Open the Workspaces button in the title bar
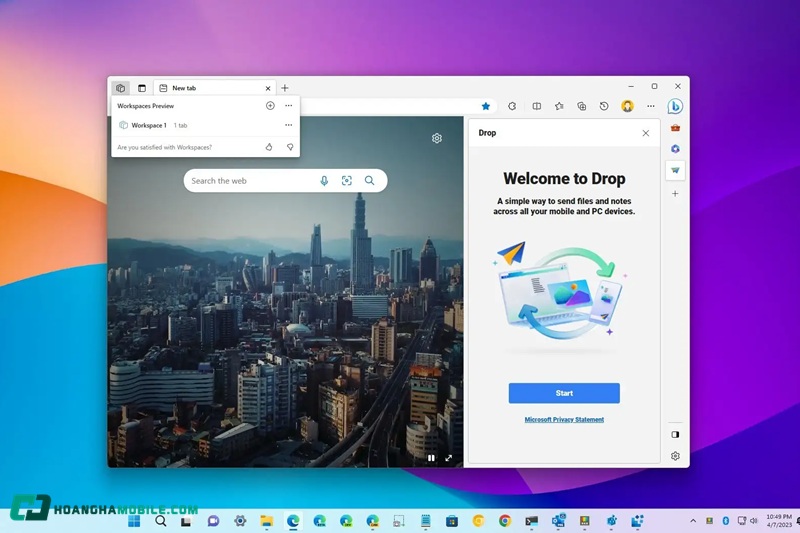800x533 pixels. point(120,88)
